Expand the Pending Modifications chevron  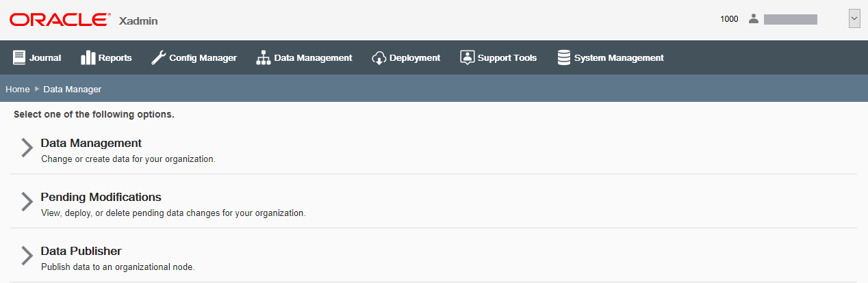point(27,202)
